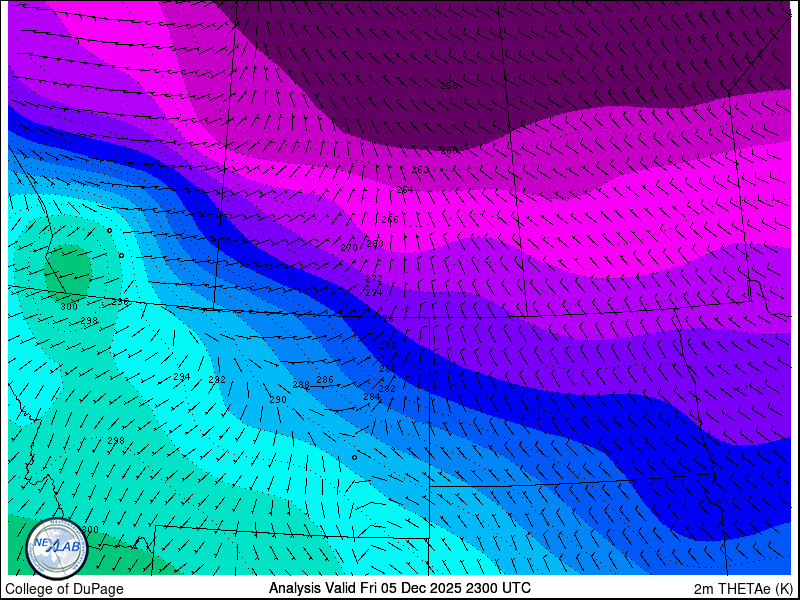Screen dimensions: 800x600
Task: Click the "2m THETAe (K)" label
Action: pyautogui.click(x=743, y=589)
